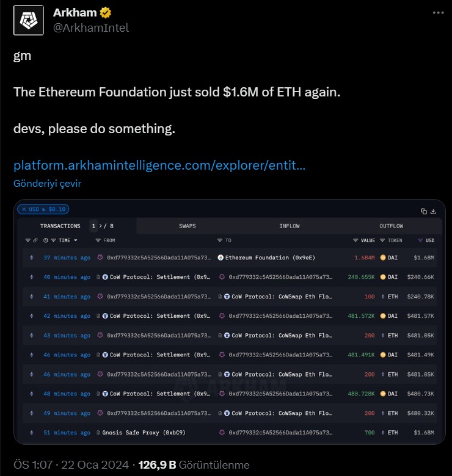Switch to the SWAPS tab

pyautogui.click(x=188, y=226)
